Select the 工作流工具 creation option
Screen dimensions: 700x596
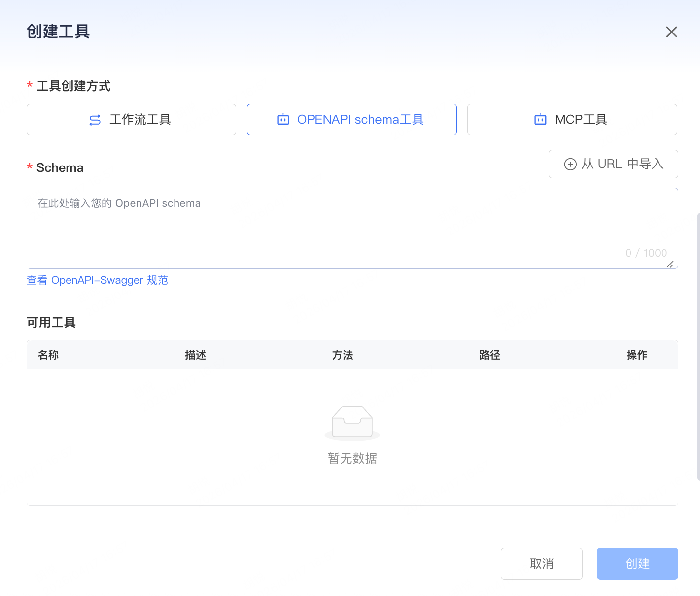coord(131,120)
